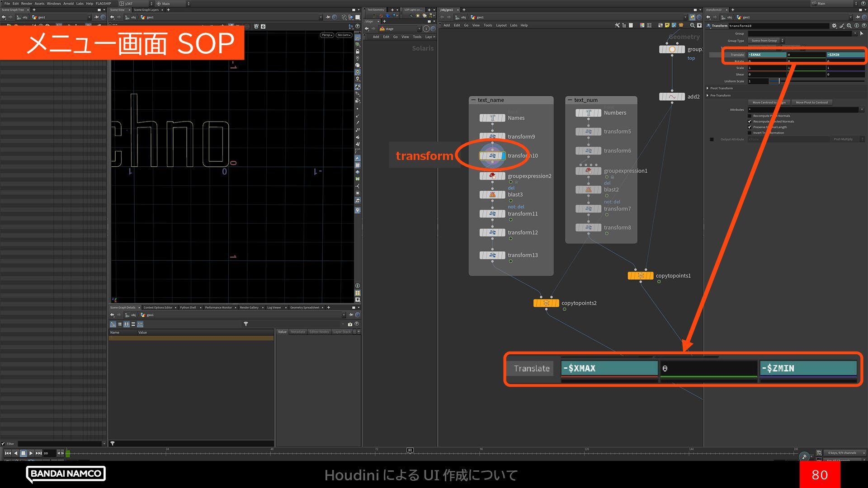The image size is (868, 488).
Task: Open node help question mark icon
Action: 863,26
